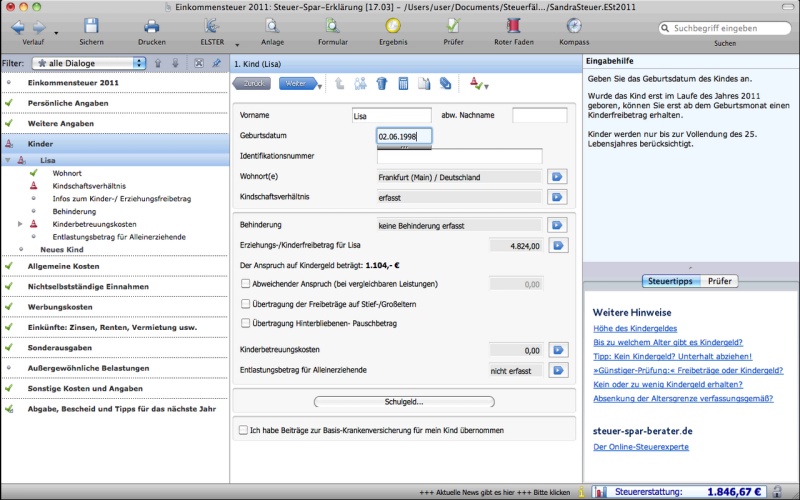Open 'Tipp: Kein Kindergeld? Unterhalt abziehen!' link
The width and height of the screenshot is (800, 500).
[672, 357]
